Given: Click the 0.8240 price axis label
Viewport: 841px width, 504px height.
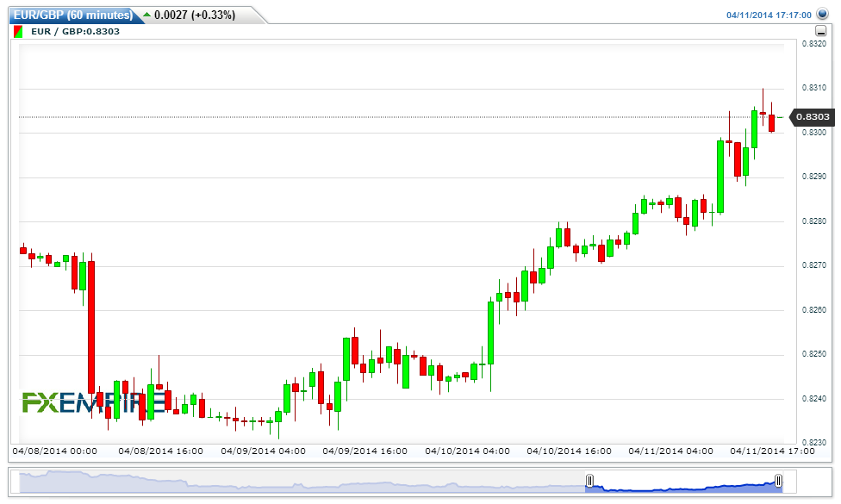Looking at the screenshot, I should 813,398.
